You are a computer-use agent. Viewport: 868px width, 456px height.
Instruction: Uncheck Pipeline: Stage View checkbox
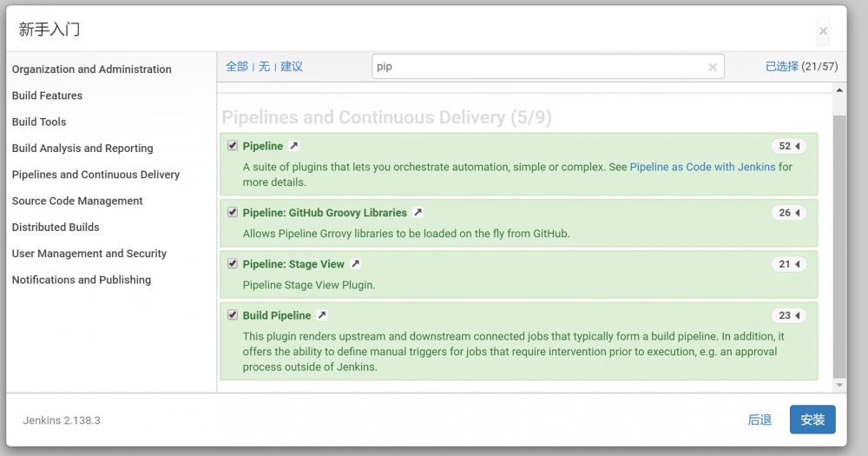[x=233, y=264]
